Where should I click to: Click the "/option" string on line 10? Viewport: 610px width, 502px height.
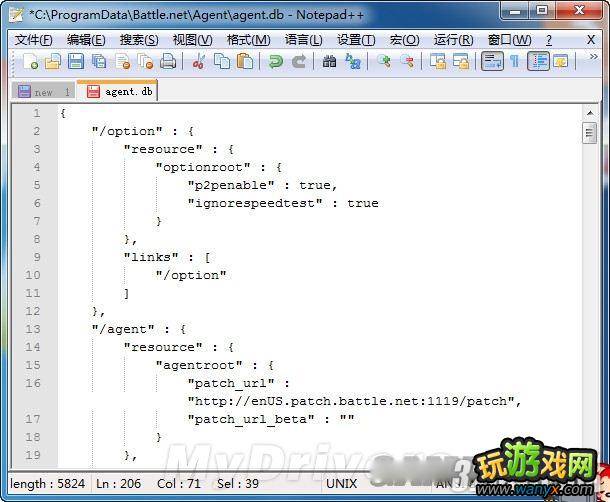pyautogui.click(x=191, y=275)
